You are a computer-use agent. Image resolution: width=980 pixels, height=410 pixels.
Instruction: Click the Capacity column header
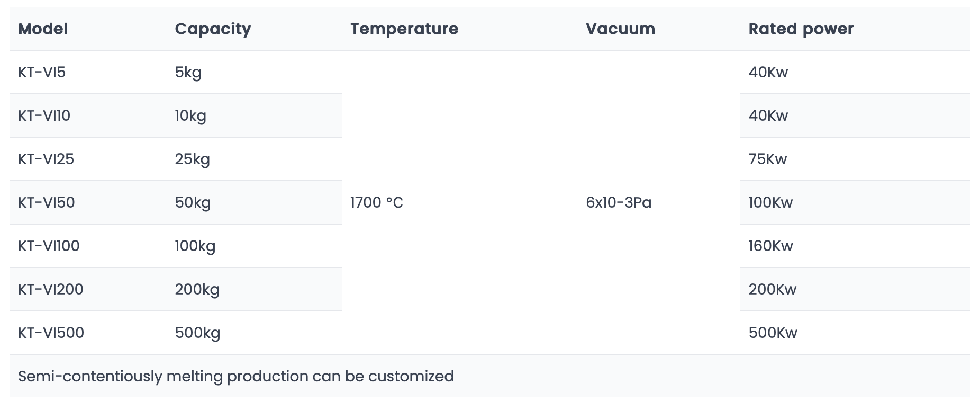tap(213, 29)
